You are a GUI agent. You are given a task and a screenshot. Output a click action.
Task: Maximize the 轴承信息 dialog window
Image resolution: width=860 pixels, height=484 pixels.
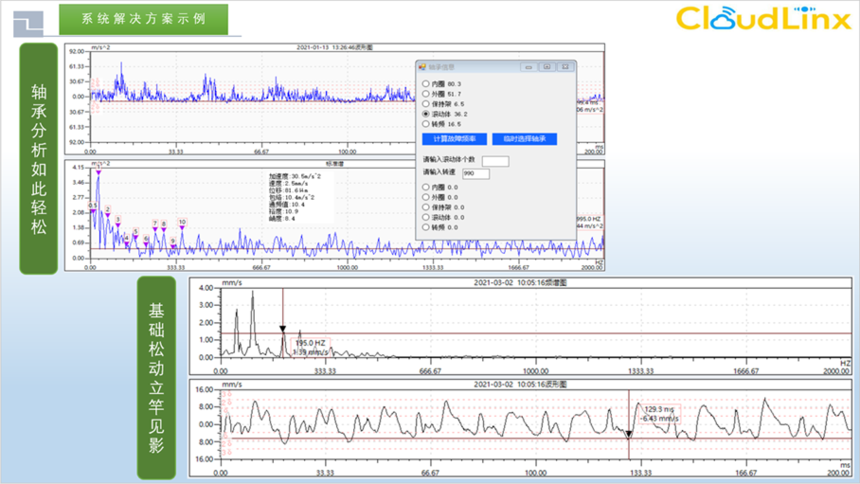547,67
